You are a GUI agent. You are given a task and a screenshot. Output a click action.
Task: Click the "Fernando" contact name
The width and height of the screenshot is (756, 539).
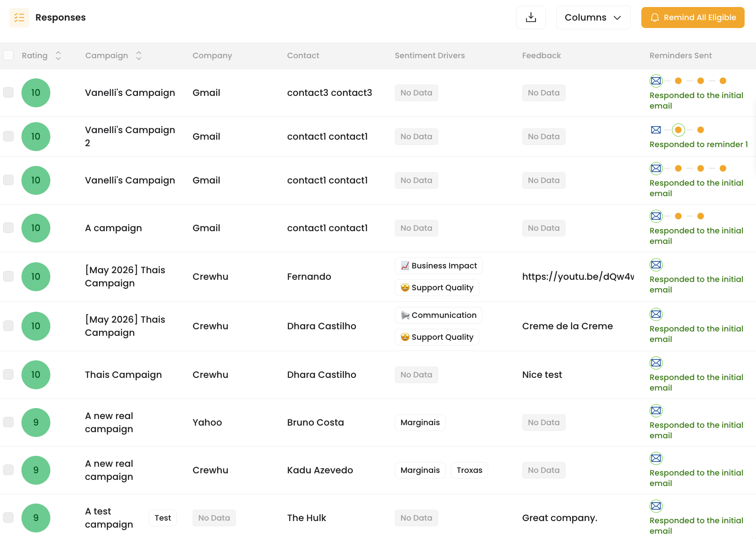click(x=309, y=277)
